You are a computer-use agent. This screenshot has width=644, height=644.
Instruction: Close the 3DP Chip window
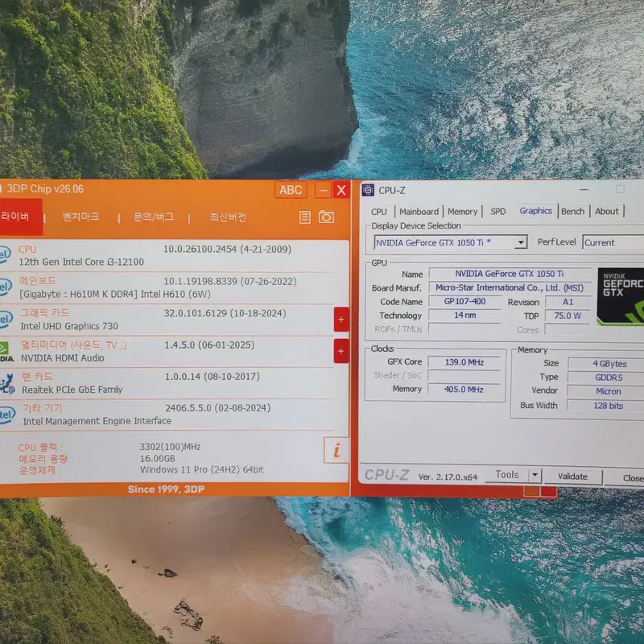pos(341,190)
